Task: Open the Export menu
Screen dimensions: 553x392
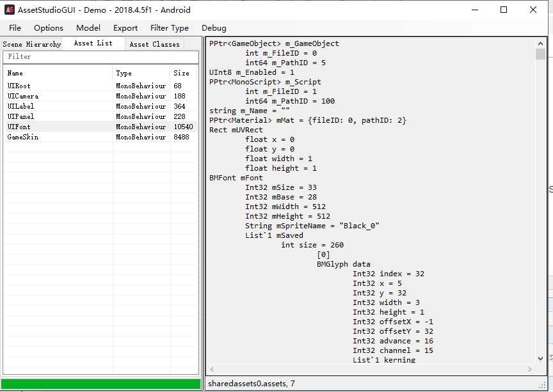Action: point(125,28)
